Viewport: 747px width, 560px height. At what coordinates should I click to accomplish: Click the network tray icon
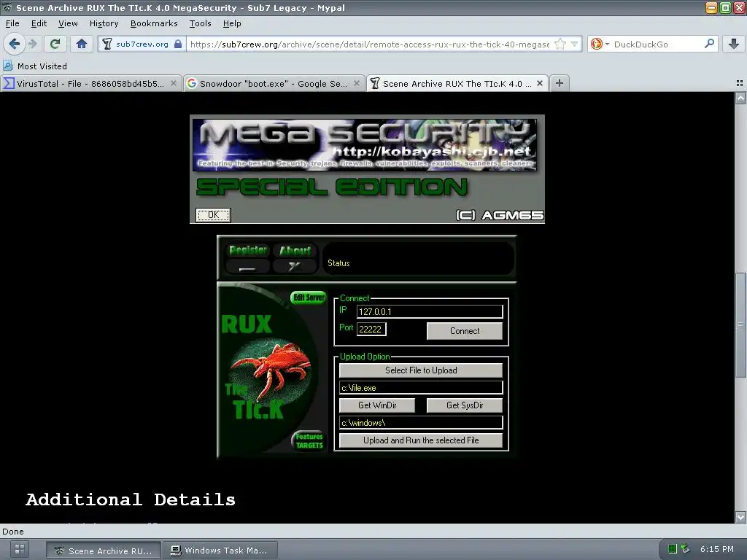click(x=685, y=549)
